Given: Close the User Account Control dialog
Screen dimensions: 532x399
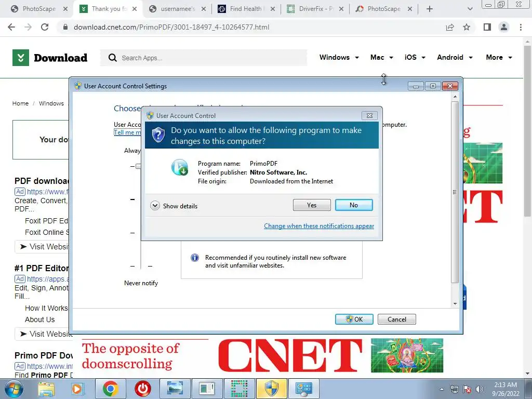Looking at the screenshot, I should [x=369, y=116].
